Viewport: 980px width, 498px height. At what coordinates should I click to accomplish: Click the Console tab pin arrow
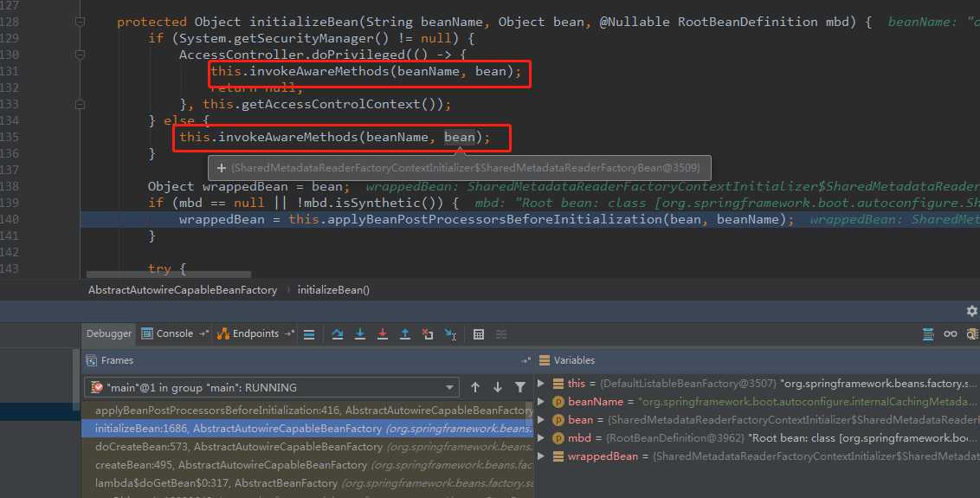[203, 334]
